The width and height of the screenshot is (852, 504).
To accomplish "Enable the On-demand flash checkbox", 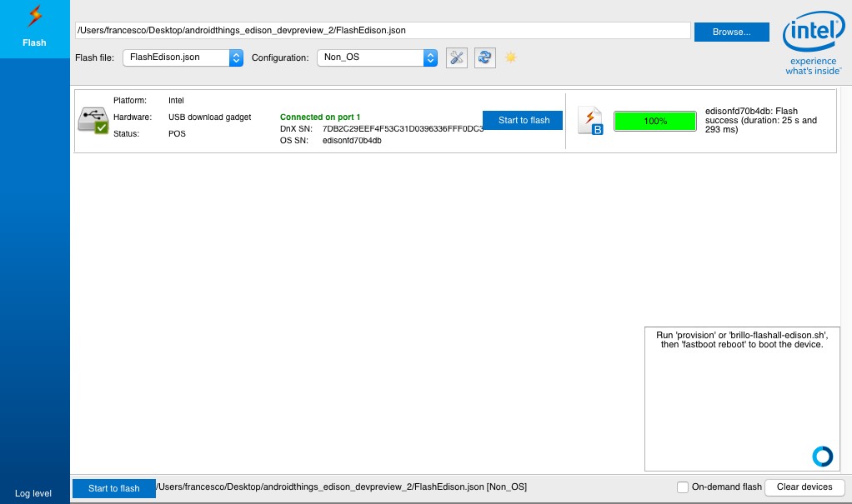I will pos(683,487).
